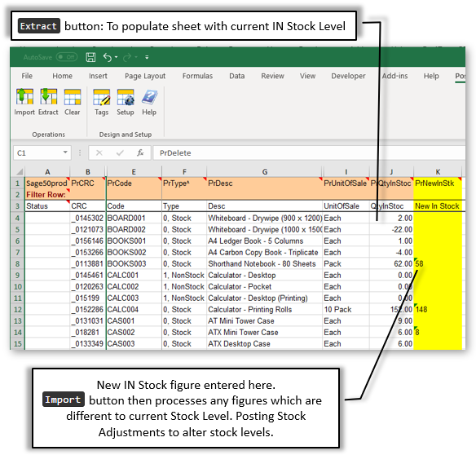This screenshot has width=476, height=455.
Task: Select the CALC004 code cell
Action: (134, 310)
